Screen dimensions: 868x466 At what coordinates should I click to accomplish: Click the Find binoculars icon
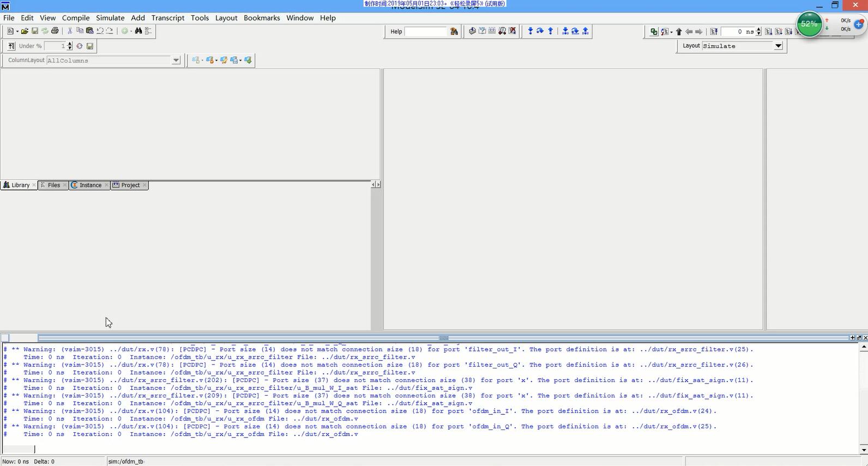[x=138, y=31]
